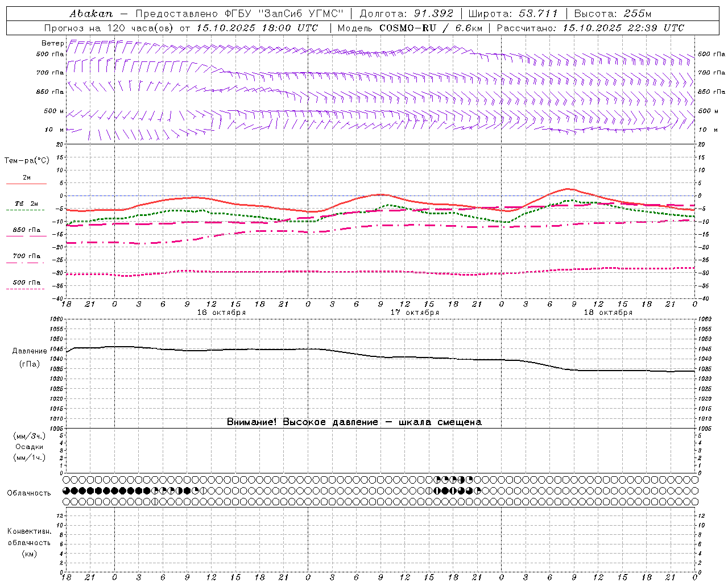Click the Ветер wind panel label
Viewport: 728px width, 582px height.
(53, 43)
